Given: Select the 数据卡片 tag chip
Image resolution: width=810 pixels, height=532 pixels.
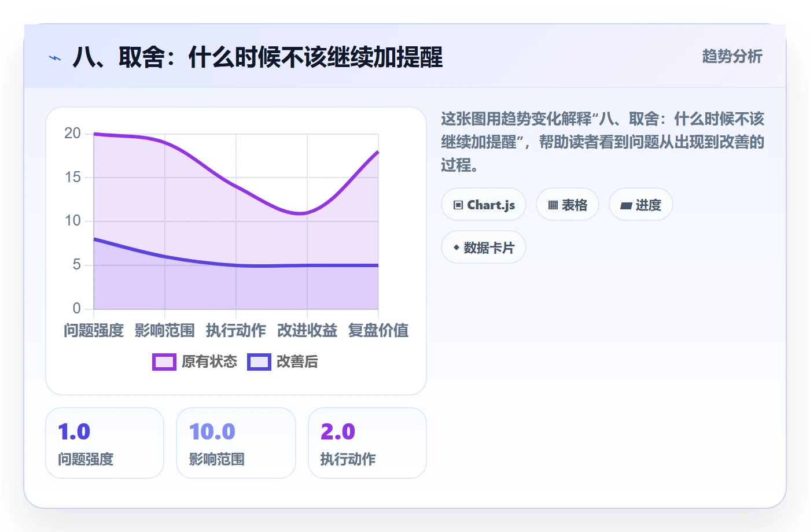Looking at the screenshot, I should pos(484,247).
